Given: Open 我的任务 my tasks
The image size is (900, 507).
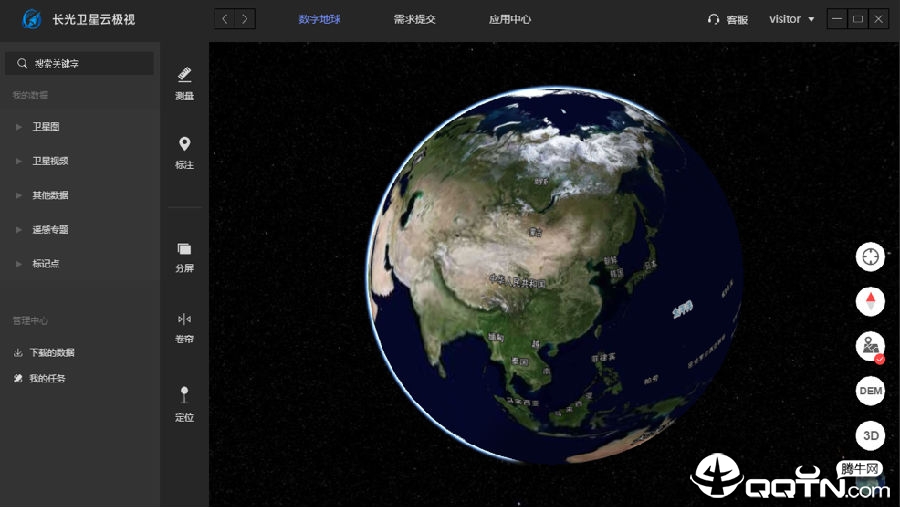Looking at the screenshot, I should [x=47, y=379].
